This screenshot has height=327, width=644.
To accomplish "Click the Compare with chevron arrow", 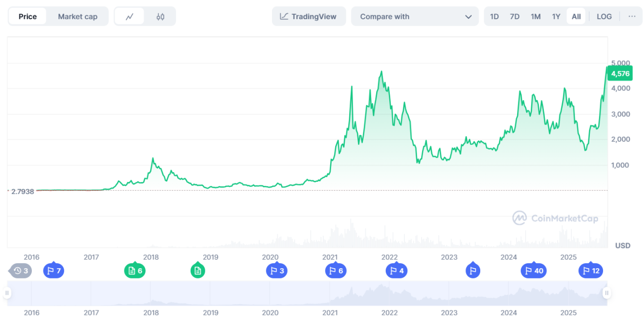I will tap(469, 16).
